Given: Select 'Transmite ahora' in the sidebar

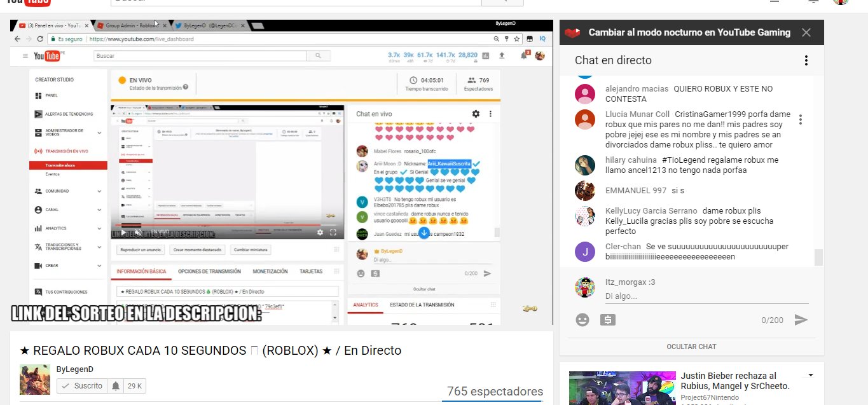Looking at the screenshot, I should tap(68, 165).
